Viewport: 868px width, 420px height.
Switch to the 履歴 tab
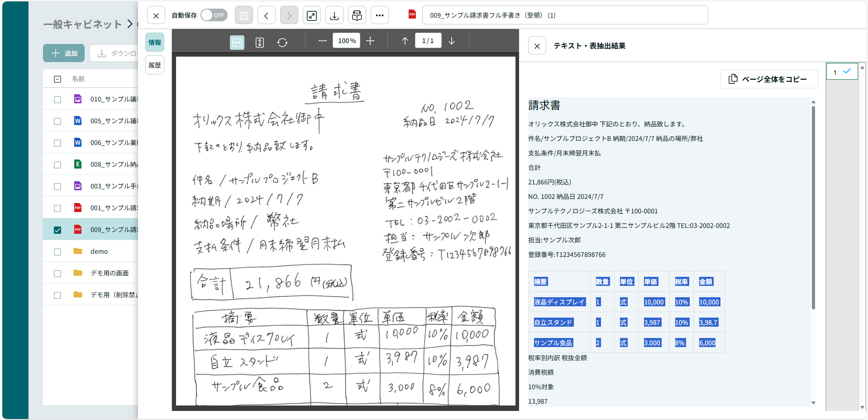point(155,65)
